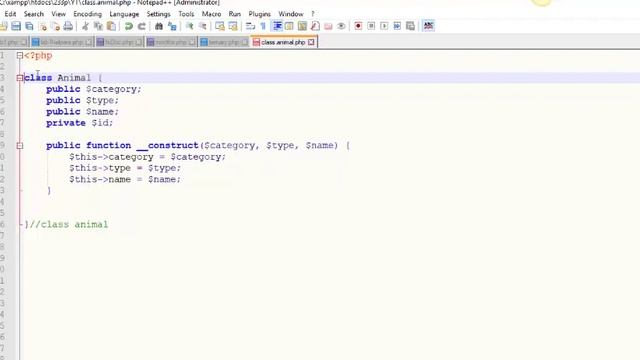The width and height of the screenshot is (640, 360).
Task: Open the Encoding menu
Action: 87,14
